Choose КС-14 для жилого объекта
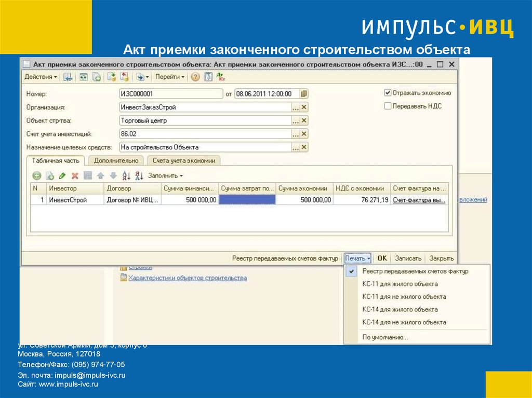Screen dimensions: 532x398 [x=417, y=309]
